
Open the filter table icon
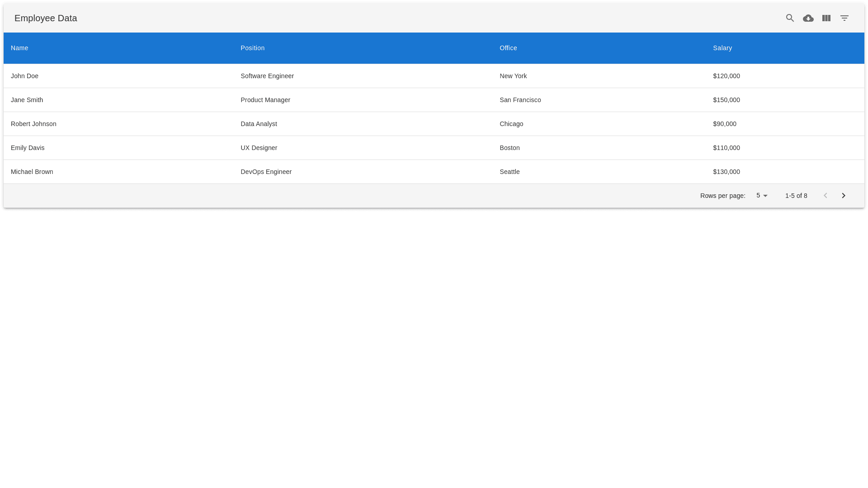(844, 18)
